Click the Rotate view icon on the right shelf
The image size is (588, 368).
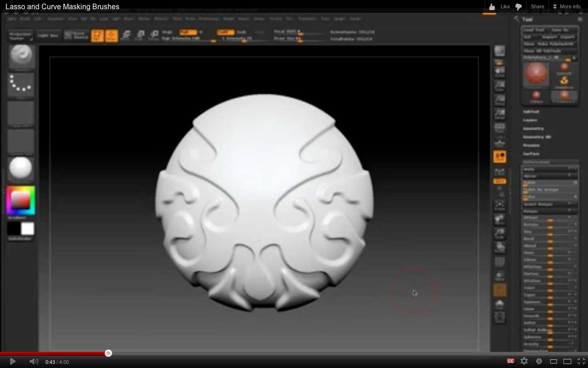coord(500,248)
